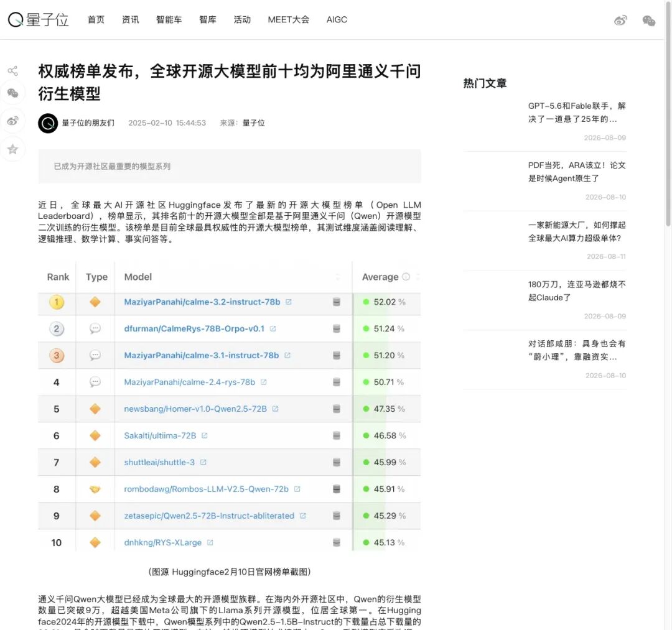
Task: Open external link icon for calme-3.1-instruct-78b
Action: pos(287,356)
